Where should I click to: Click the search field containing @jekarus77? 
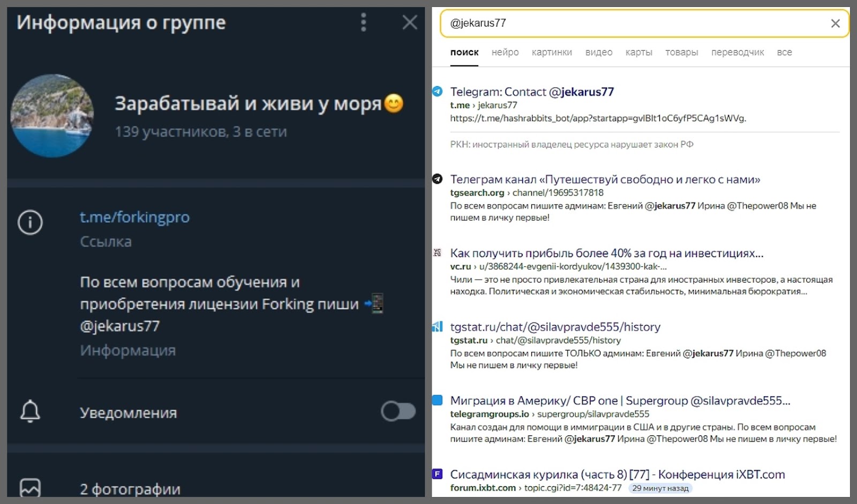[x=632, y=24]
